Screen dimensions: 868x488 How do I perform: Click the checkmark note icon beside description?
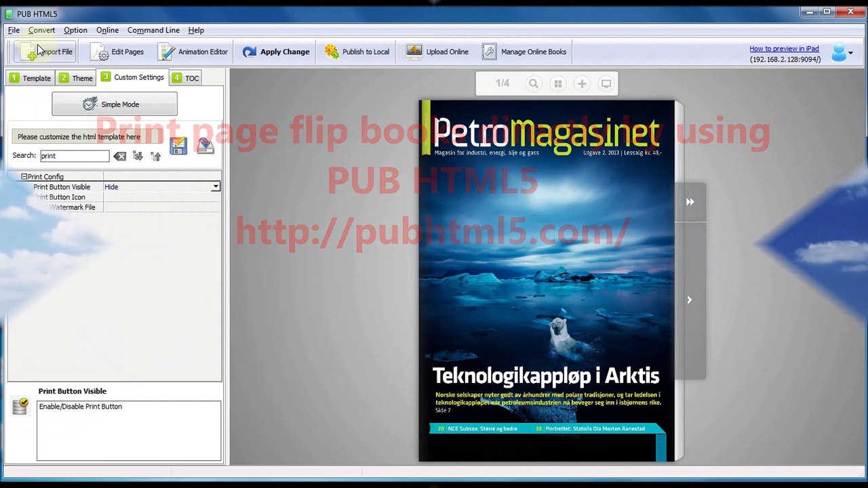click(x=20, y=406)
